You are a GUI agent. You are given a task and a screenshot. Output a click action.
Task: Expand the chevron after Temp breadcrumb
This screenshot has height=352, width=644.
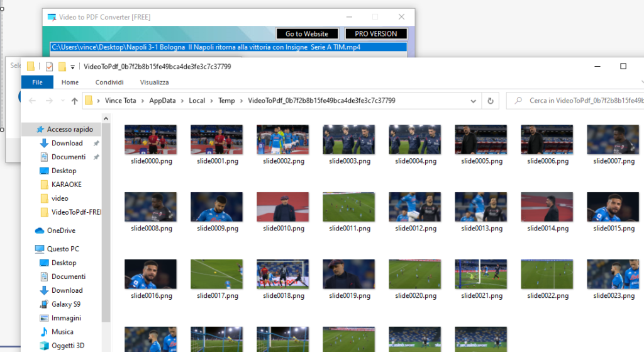point(241,101)
